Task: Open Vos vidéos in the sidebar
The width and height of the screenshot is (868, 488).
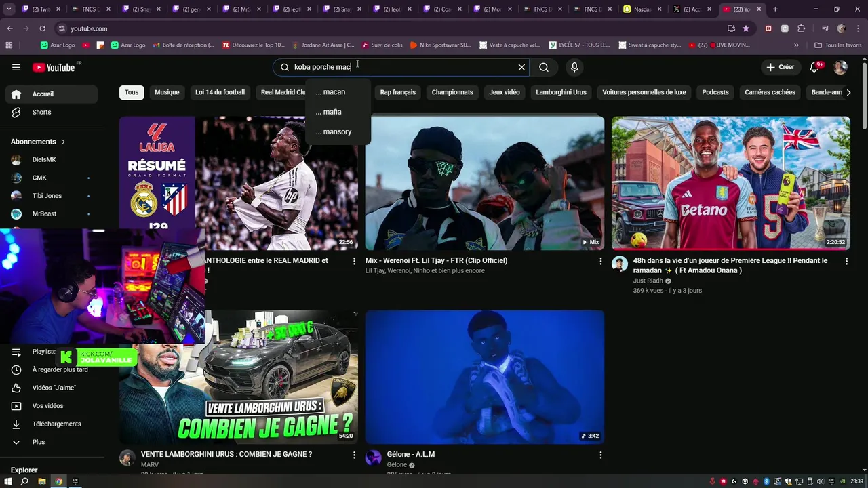Action: pyautogui.click(x=51, y=405)
